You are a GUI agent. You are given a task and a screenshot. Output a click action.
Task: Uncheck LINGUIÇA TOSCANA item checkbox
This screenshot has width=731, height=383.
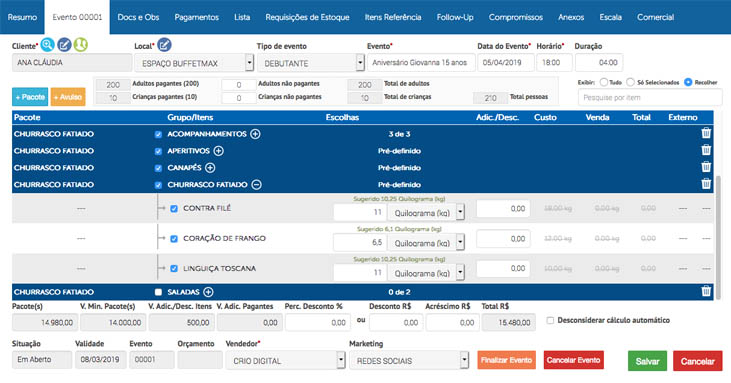(174, 269)
